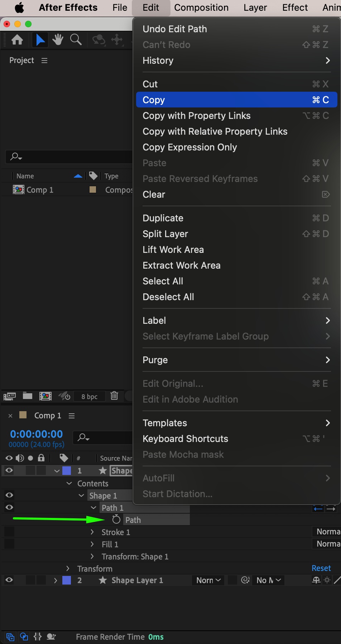Click the Selection arrow tool
Image resolution: width=341 pixels, height=644 pixels.
(40, 40)
